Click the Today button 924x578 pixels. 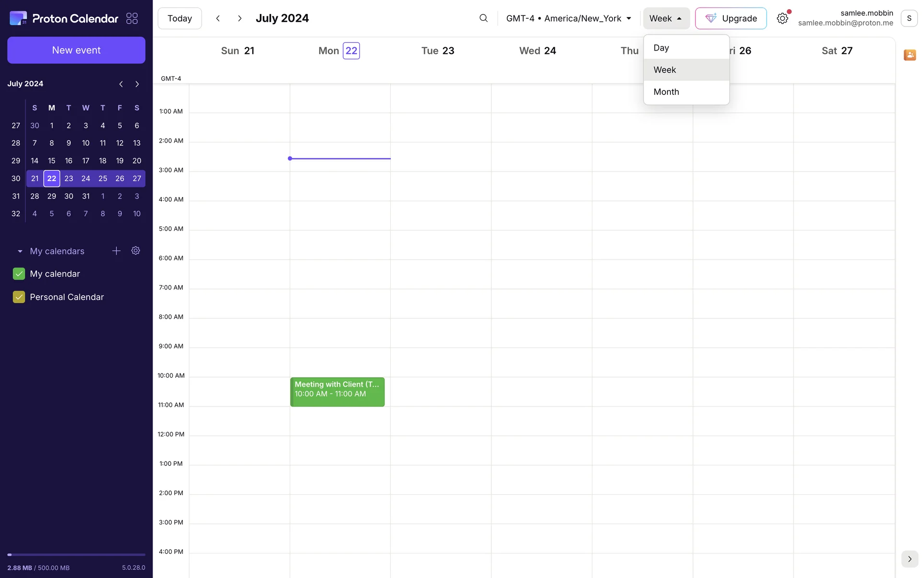click(180, 18)
